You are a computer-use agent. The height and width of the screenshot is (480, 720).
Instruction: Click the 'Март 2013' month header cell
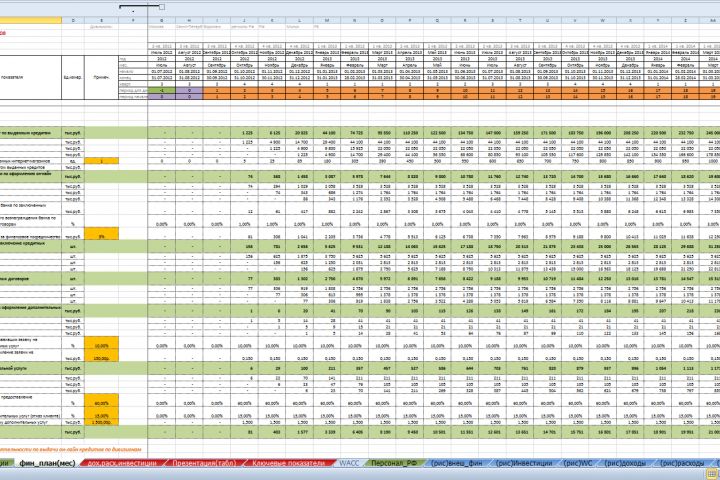(x=382, y=53)
